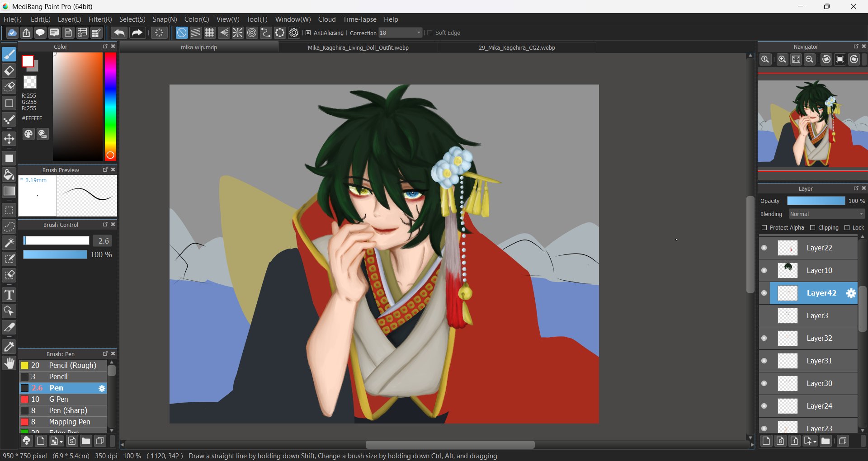Open Time-lapse menu

click(359, 19)
